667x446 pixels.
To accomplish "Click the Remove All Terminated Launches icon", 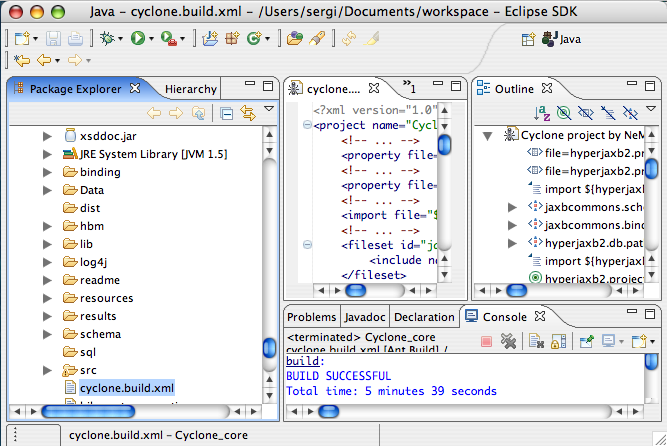I will pyautogui.click(x=508, y=341).
